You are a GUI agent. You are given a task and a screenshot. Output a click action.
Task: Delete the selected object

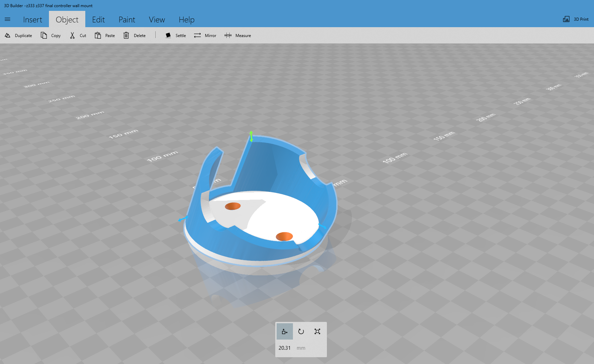pyautogui.click(x=135, y=36)
